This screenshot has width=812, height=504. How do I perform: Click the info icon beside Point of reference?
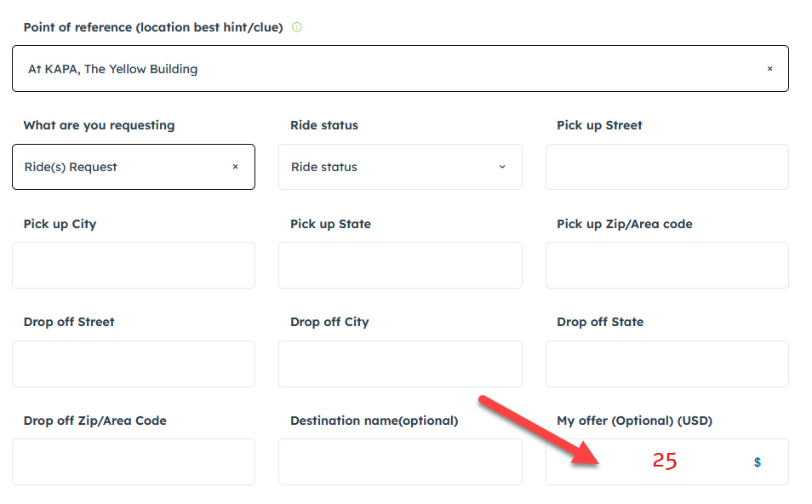pyautogui.click(x=297, y=27)
